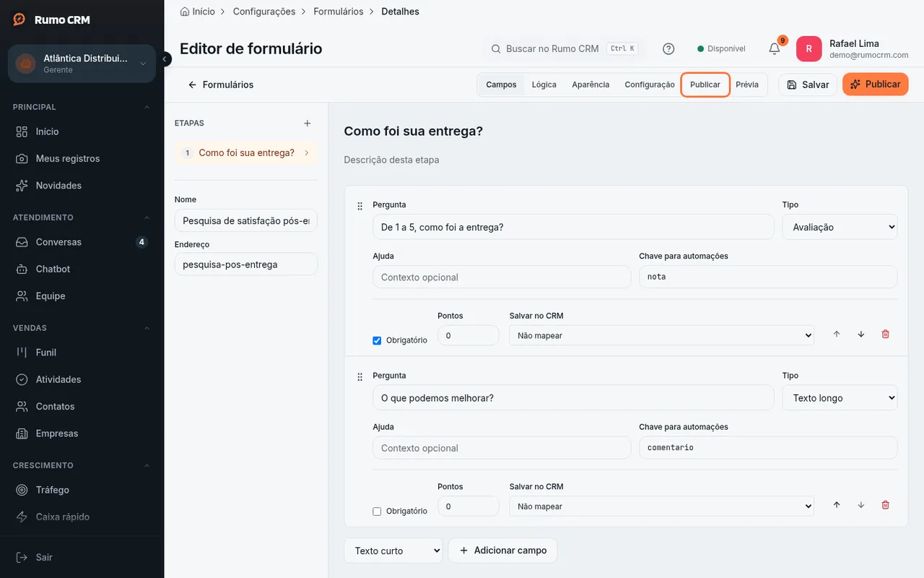924x578 pixels.
Task: Go back to Formulários
Action: (220, 85)
